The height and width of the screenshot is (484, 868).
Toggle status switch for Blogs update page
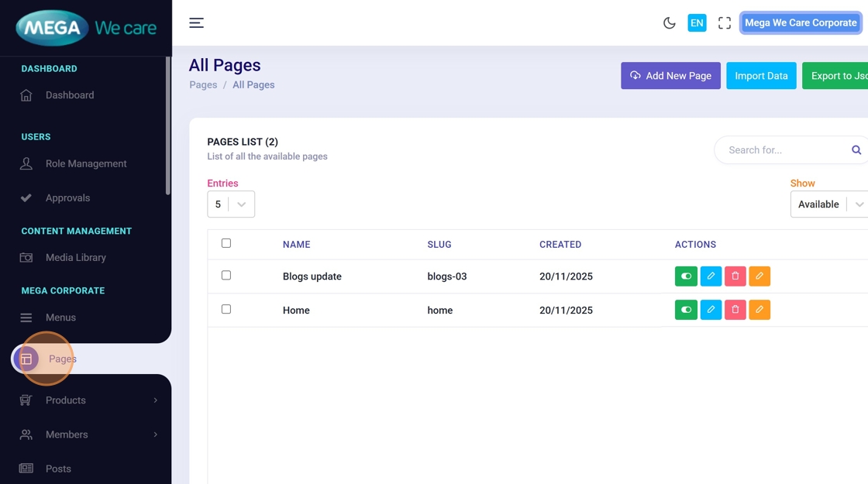pos(686,276)
